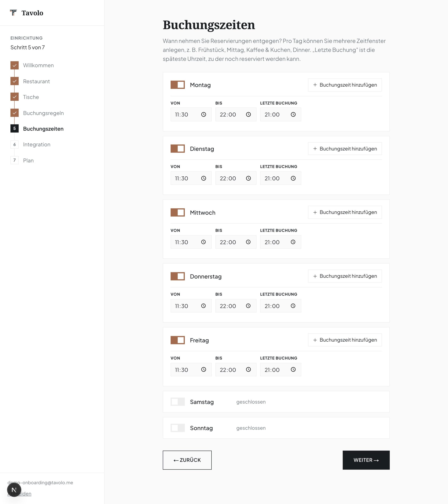Screen dimensions: 448x504
Task: Click clock icon in Donnerstag's BIS field
Action: click(x=248, y=306)
